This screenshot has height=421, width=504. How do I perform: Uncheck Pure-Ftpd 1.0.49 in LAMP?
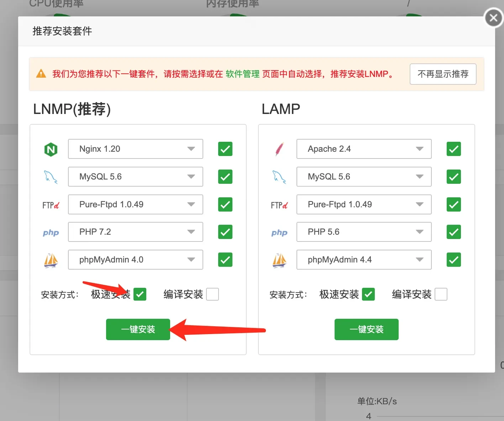tap(454, 204)
